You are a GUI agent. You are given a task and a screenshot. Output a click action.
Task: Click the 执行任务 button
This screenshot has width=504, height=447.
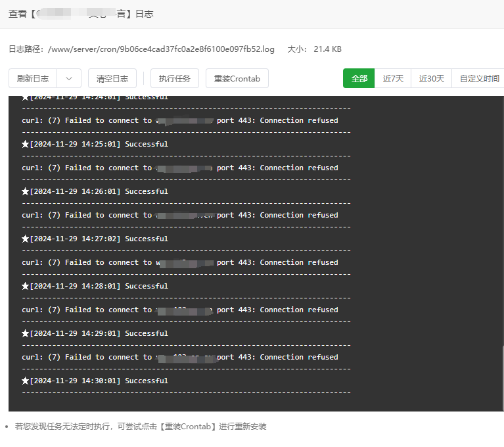pos(175,78)
